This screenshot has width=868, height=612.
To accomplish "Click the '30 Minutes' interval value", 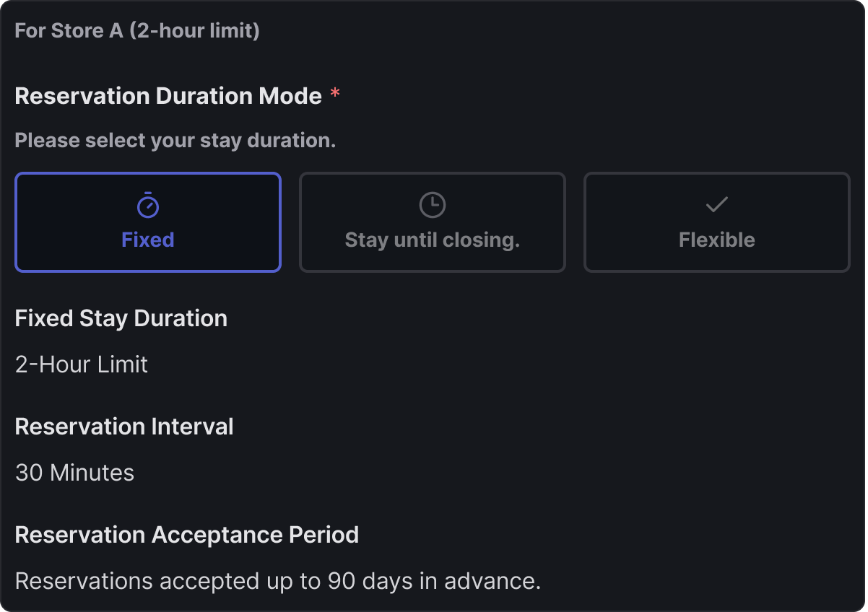I will [x=75, y=473].
